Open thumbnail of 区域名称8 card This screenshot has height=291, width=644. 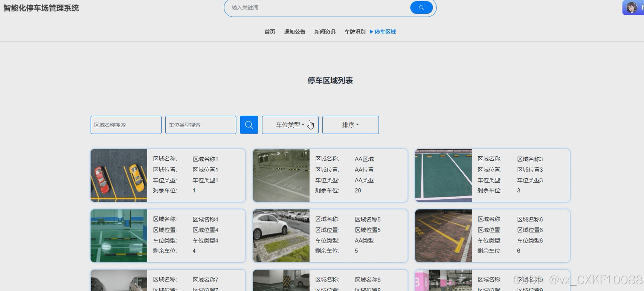coord(281,280)
